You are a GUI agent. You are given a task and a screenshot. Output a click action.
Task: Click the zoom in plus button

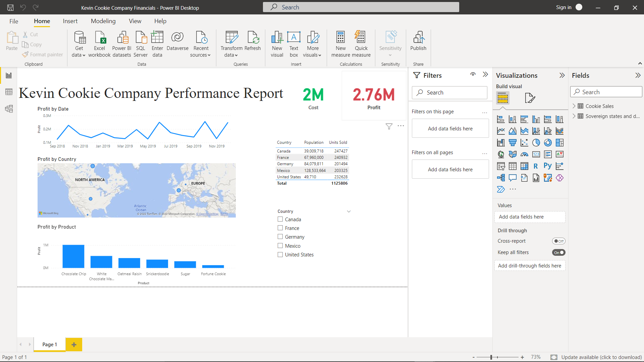tap(522, 357)
